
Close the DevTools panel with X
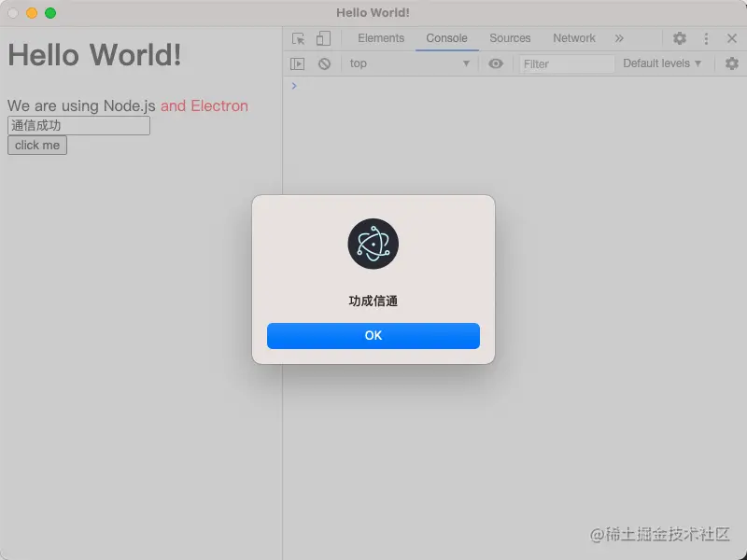pyautogui.click(x=732, y=38)
